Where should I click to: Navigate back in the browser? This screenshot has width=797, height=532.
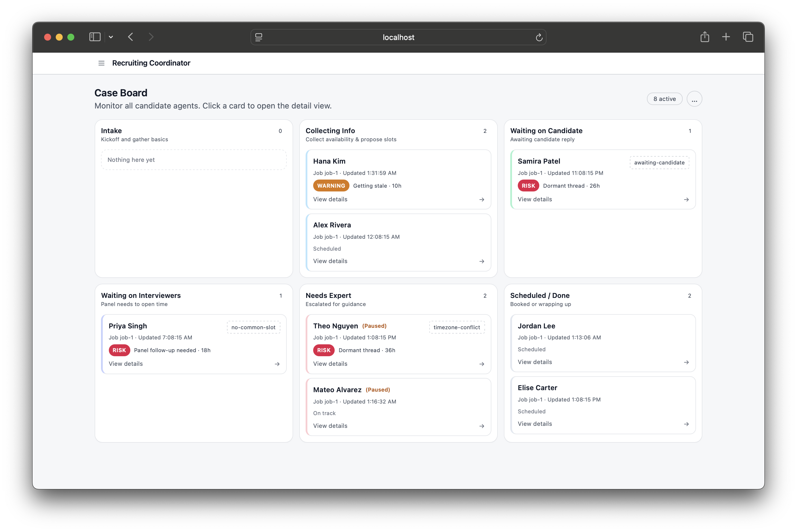[x=130, y=37]
